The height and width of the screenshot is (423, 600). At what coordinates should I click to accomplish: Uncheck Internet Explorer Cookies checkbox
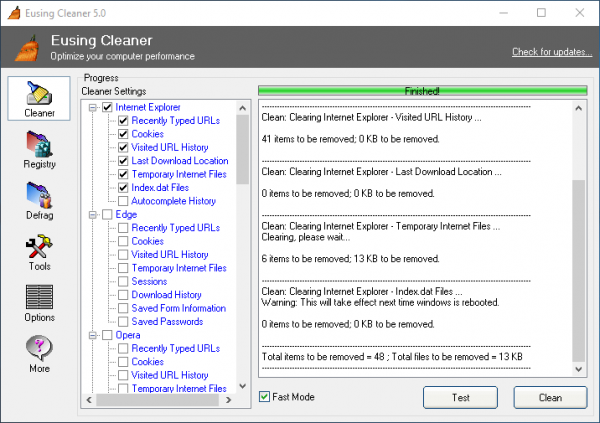point(123,134)
